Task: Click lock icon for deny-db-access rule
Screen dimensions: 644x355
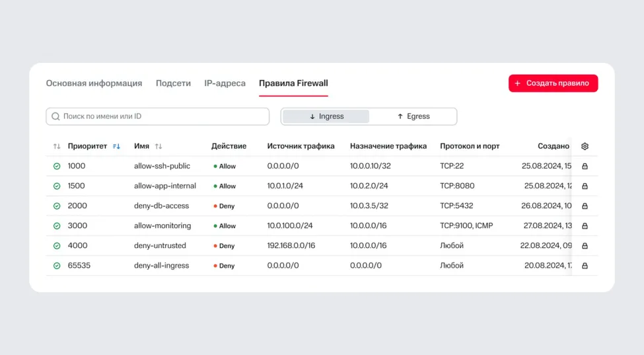Action: tap(585, 206)
